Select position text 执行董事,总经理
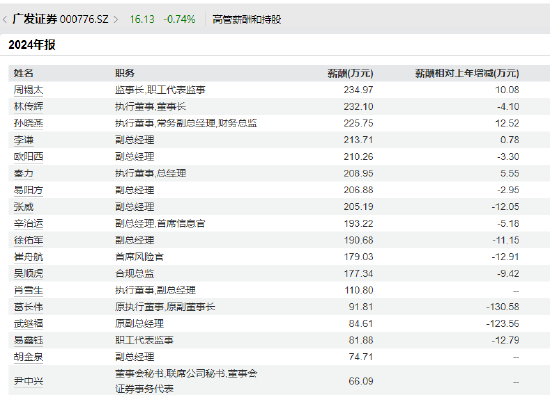The width and height of the screenshot is (550, 395). point(150,173)
